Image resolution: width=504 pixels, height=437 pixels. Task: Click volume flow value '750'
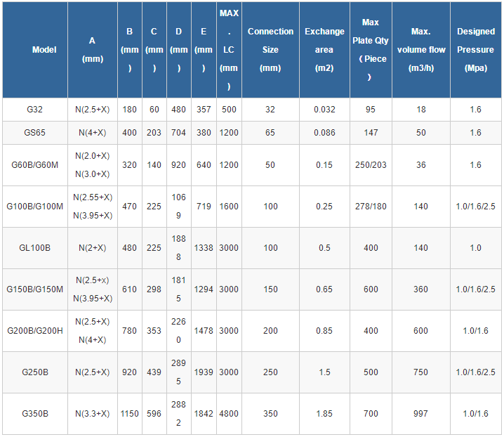(420, 372)
